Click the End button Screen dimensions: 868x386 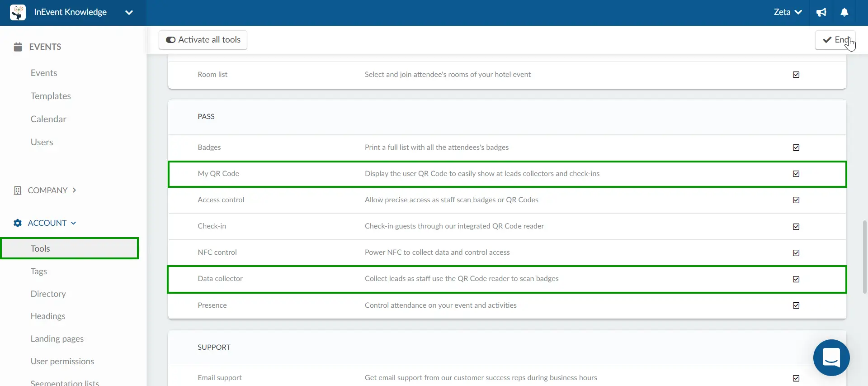pyautogui.click(x=835, y=40)
